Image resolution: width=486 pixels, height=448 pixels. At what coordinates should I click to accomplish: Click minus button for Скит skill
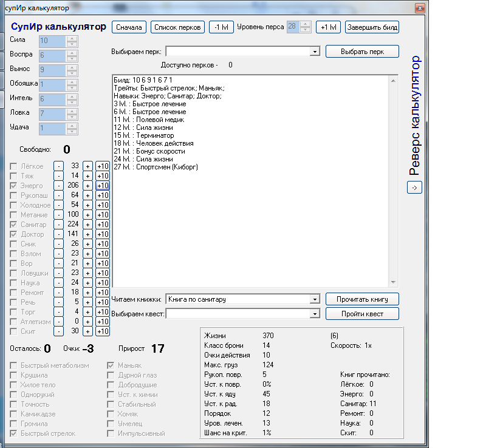[58, 331]
